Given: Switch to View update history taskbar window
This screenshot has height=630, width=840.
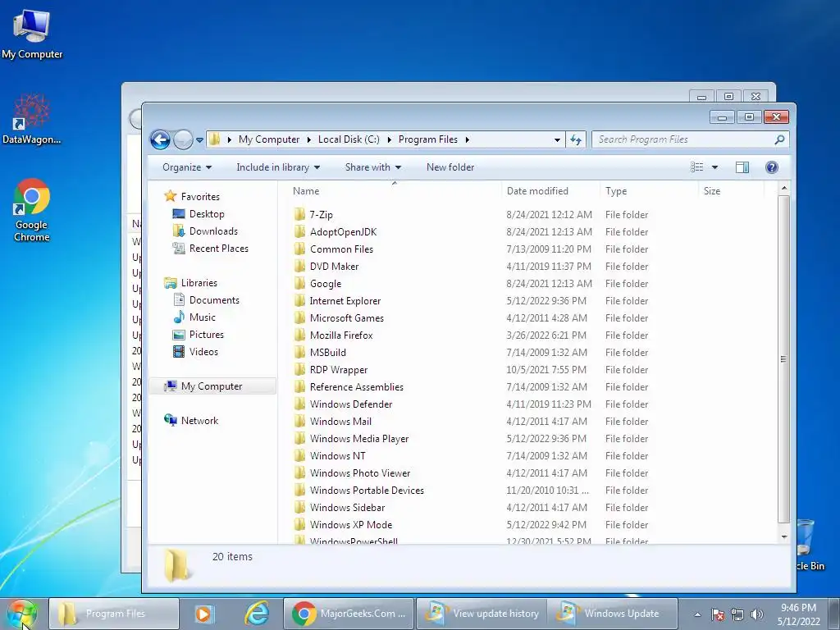Looking at the screenshot, I should click(482, 614).
